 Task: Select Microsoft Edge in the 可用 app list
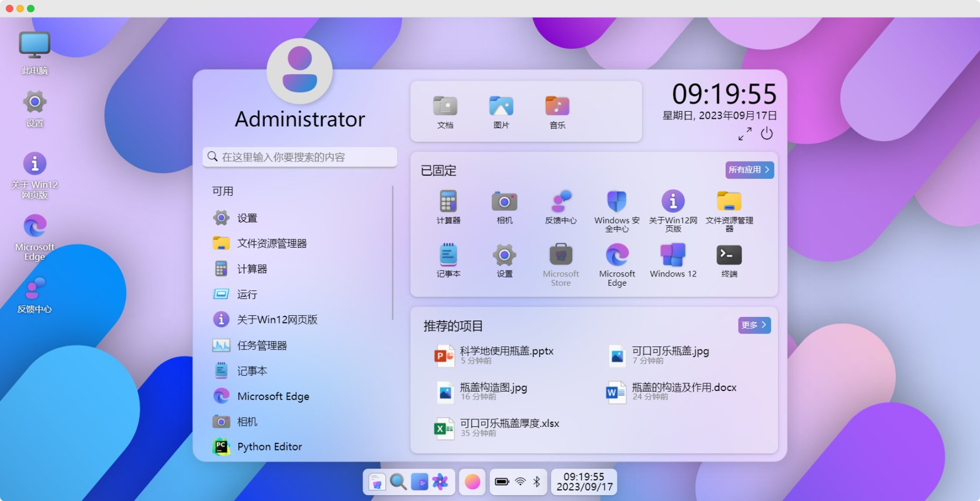click(300, 396)
